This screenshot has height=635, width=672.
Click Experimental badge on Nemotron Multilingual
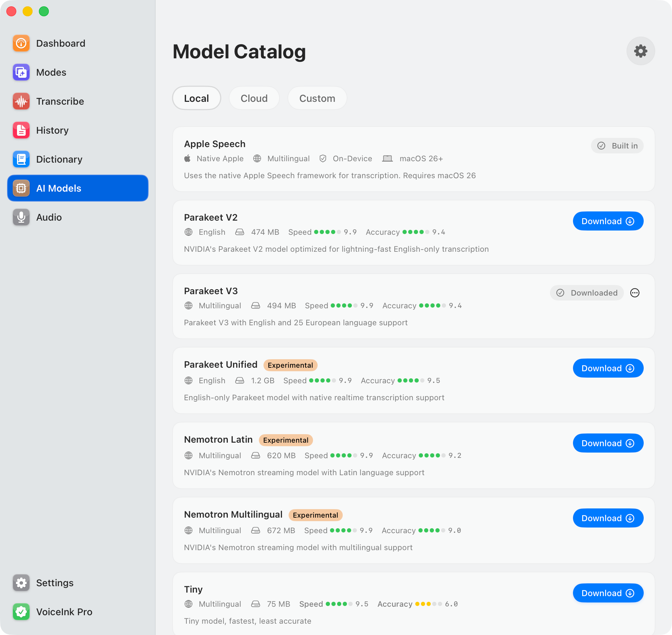(x=315, y=515)
